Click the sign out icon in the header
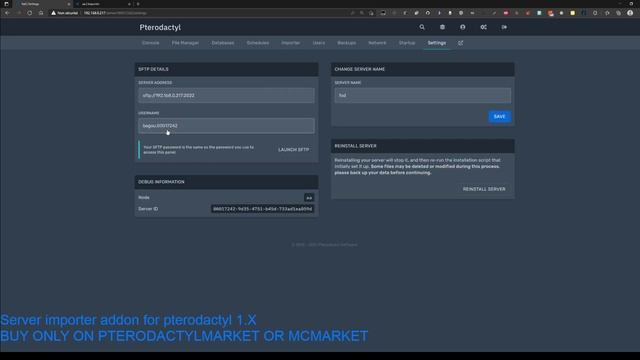The width and height of the screenshot is (640, 360). coord(504,27)
